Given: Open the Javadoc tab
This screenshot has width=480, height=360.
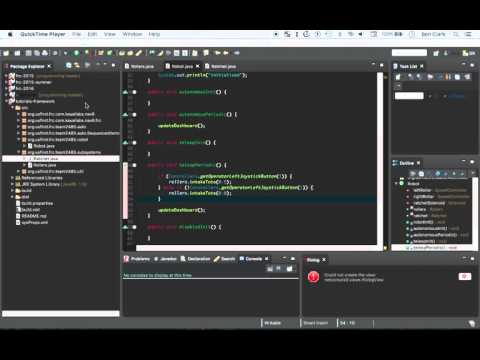Looking at the screenshot, I should 165,259.
